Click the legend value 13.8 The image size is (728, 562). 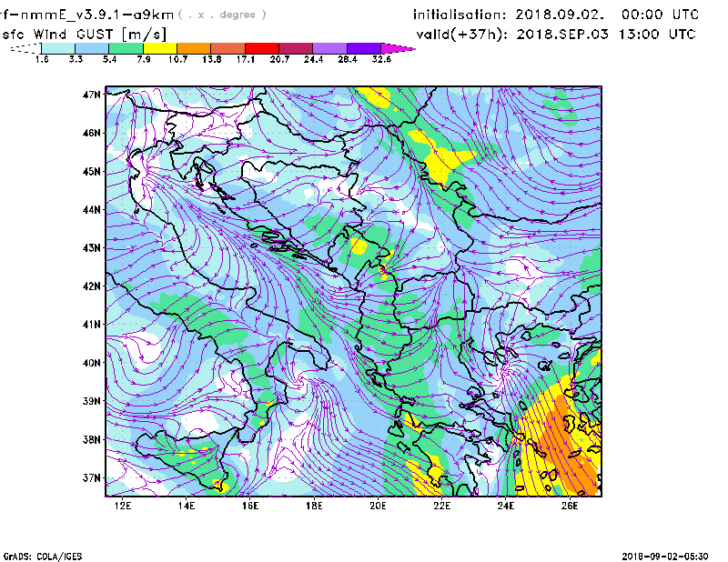212,59
